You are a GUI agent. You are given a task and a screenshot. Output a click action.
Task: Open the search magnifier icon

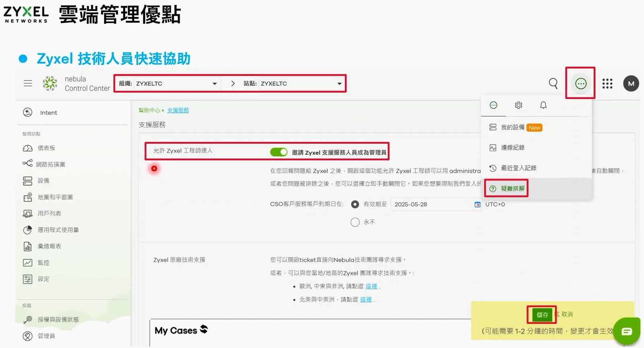click(553, 83)
